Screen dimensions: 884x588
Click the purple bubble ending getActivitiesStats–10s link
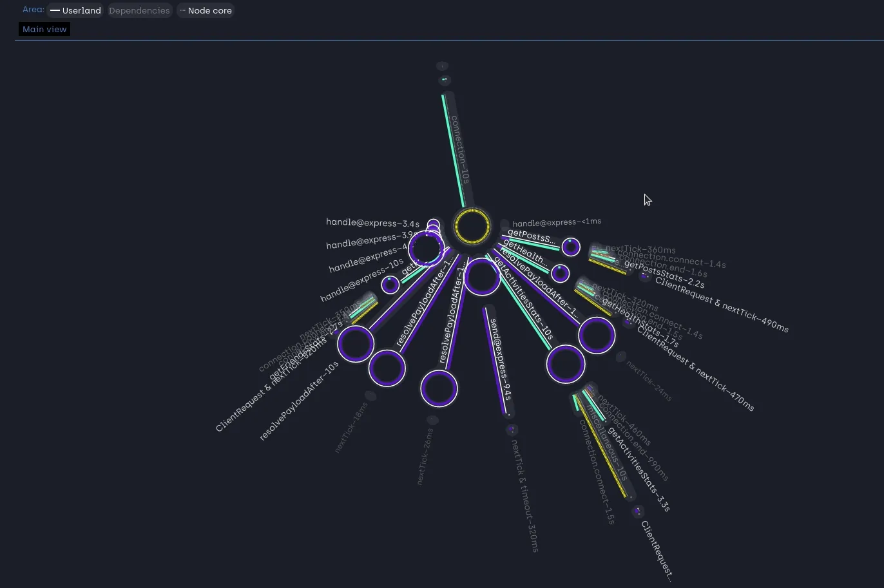565,364
